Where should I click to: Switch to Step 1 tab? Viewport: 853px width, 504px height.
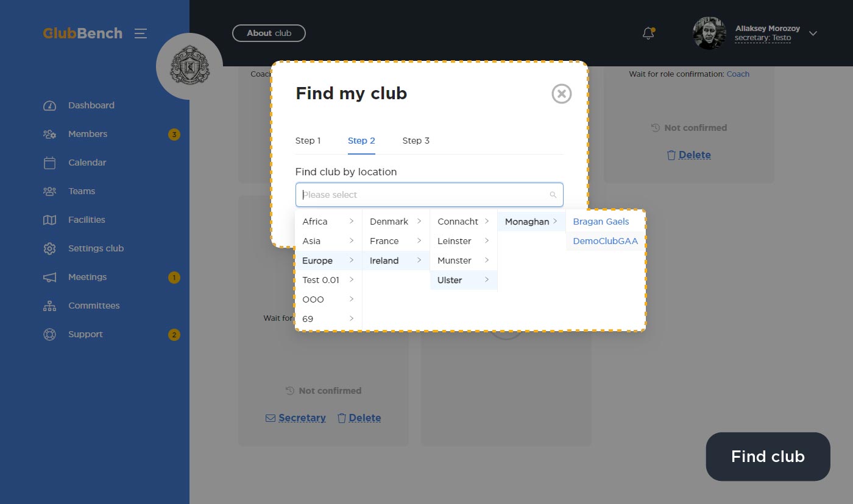[308, 141]
